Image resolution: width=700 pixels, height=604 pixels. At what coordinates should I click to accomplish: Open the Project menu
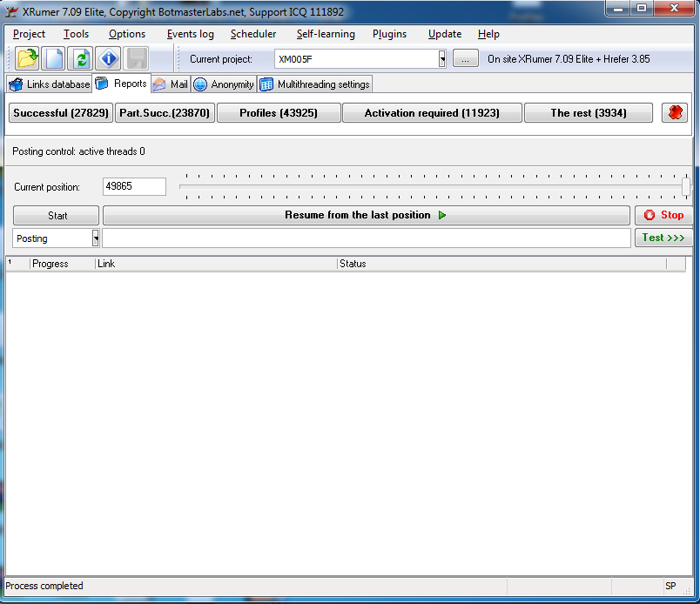29,34
